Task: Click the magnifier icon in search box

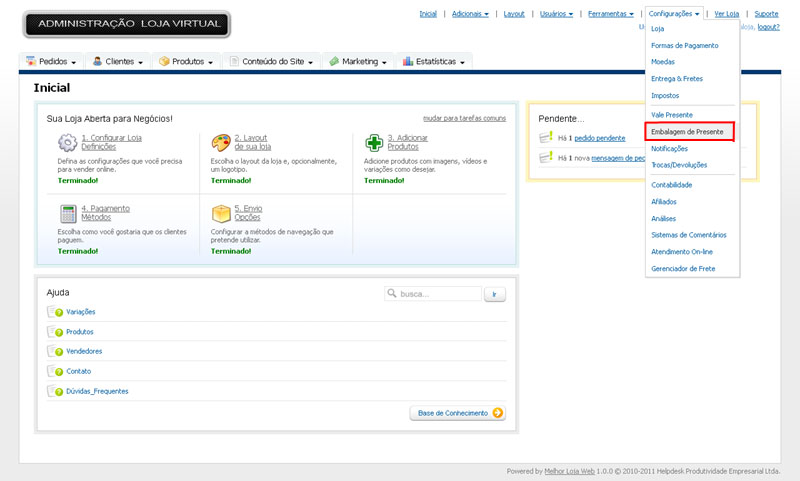Action: click(x=392, y=293)
